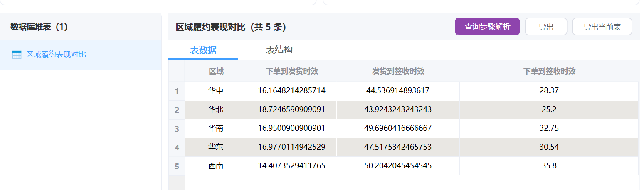Click the 区域 column header
This screenshot has width=644, height=190.
click(216, 71)
